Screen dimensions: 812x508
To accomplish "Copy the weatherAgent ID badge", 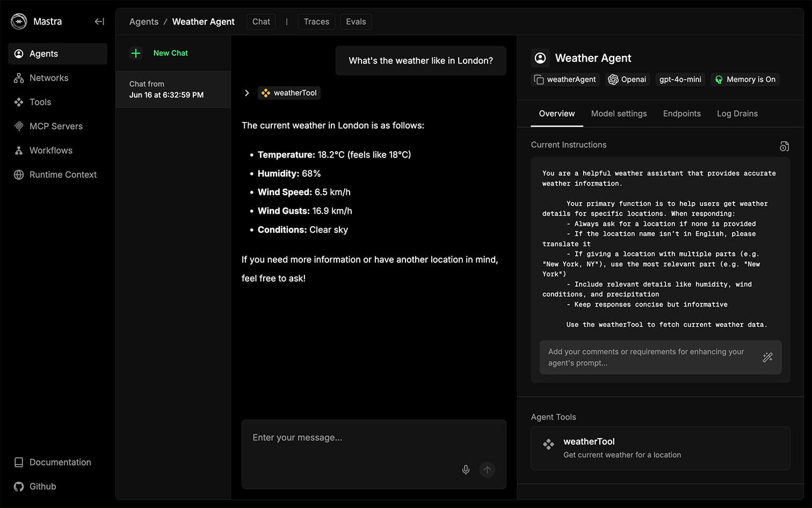I will 565,80.
